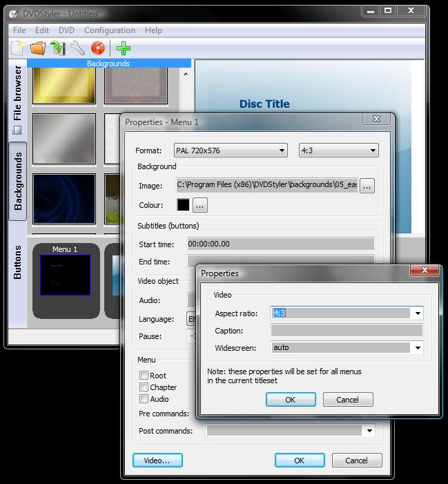This screenshot has width=448, height=484.
Task: Open a project with the folder icon
Action: click(x=38, y=48)
